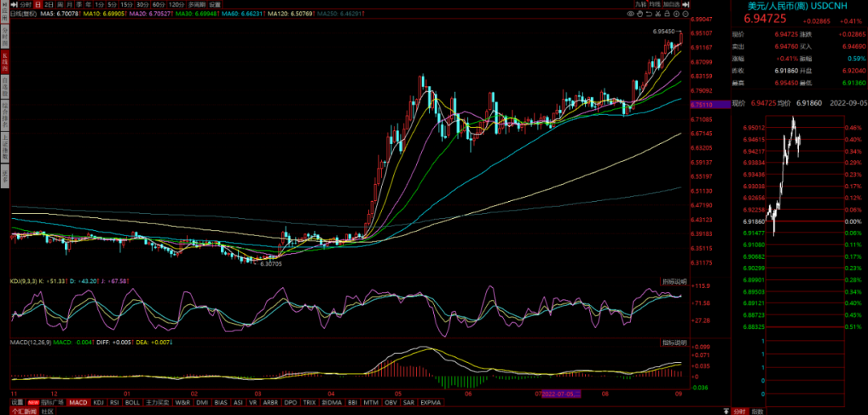
Task: Select the BBI indicator tab
Action: (353, 402)
